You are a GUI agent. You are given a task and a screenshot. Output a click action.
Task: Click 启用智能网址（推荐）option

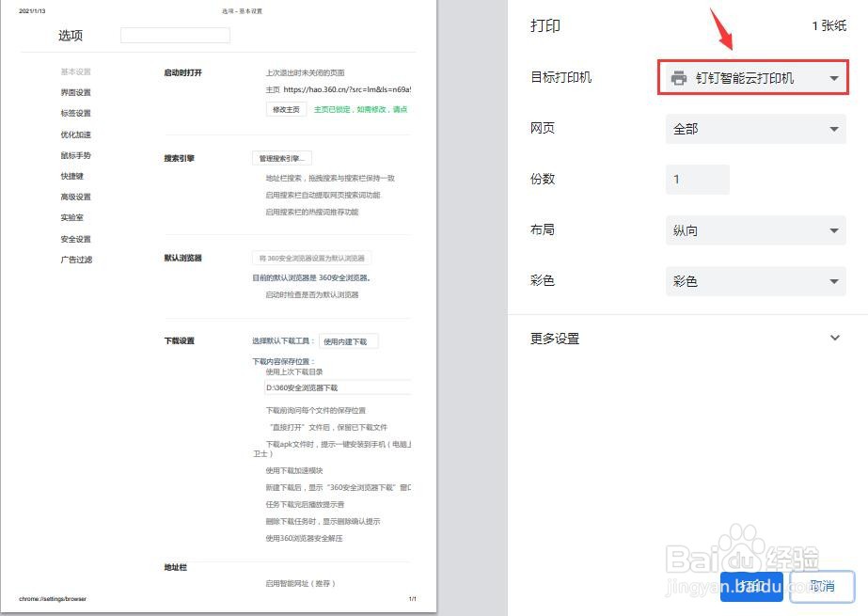301,583
